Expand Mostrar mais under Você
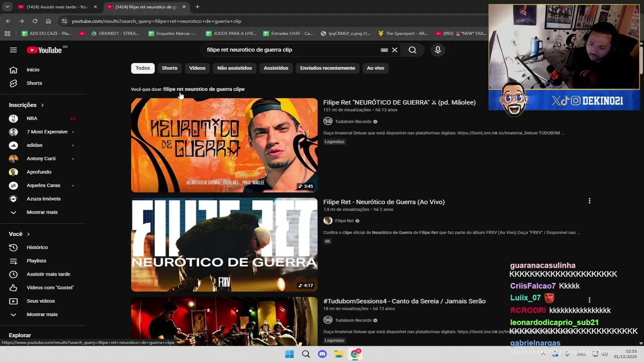The image size is (644, 362). pyautogui.click(x=43, y=314)
